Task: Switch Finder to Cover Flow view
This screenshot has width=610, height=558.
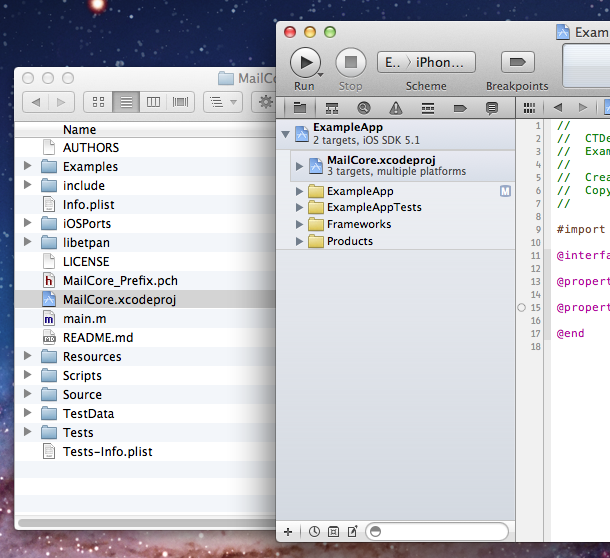Action: click(x=181, y=102)
